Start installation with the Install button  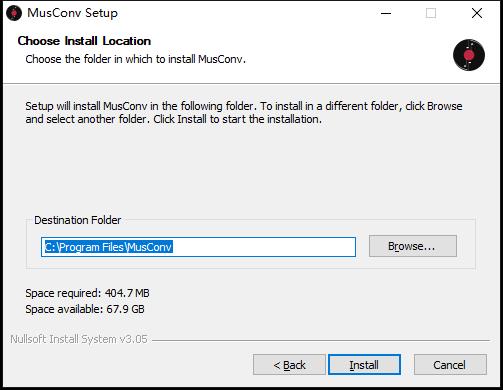pos(364,365)
